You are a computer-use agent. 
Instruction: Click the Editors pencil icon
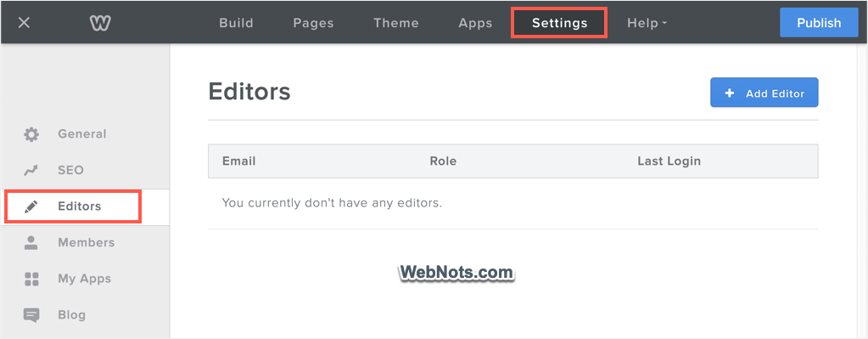[31, 206]
